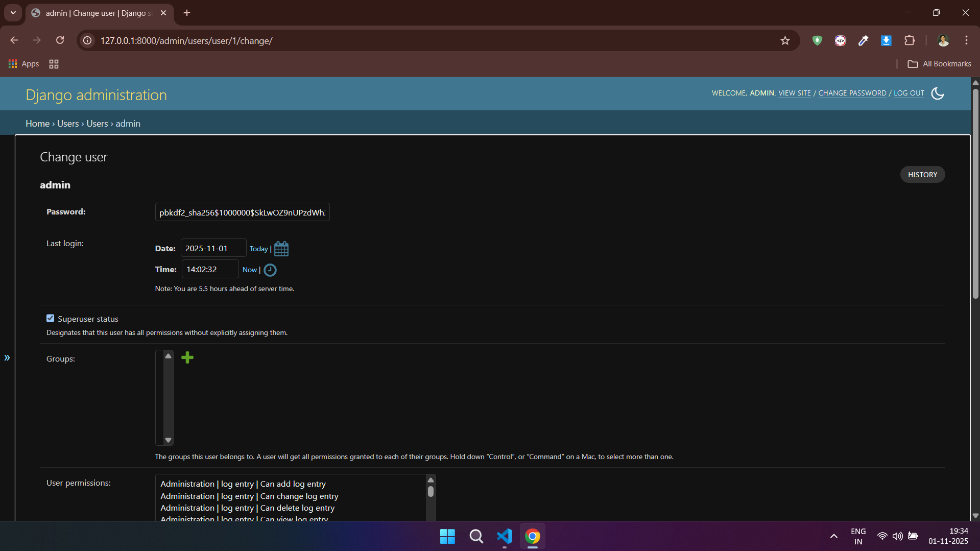Viewport: 980px width, 551px height.
Task: Open tab groups grid icon
Action: point(54,64)
